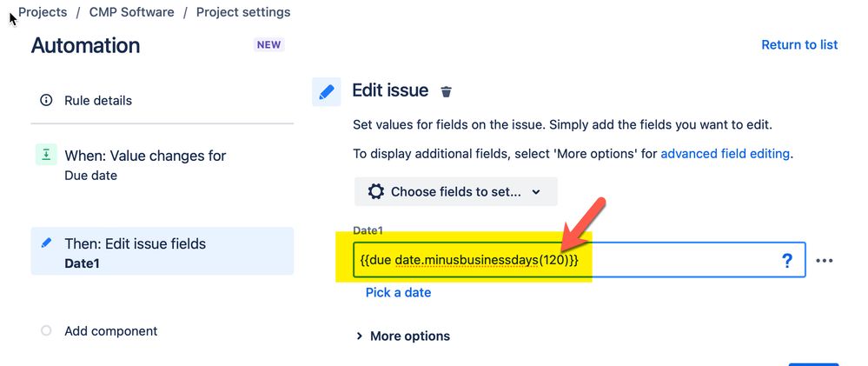Open the advanced field editing link
Viewport: 868px width, 366px height.
point(726,154)
